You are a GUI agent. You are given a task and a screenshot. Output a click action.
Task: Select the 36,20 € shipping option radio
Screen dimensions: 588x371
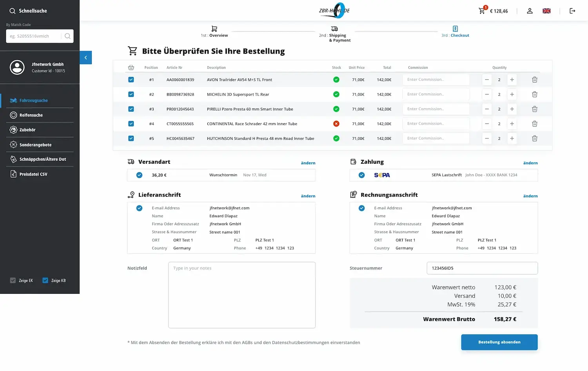(x=139, y=175)
